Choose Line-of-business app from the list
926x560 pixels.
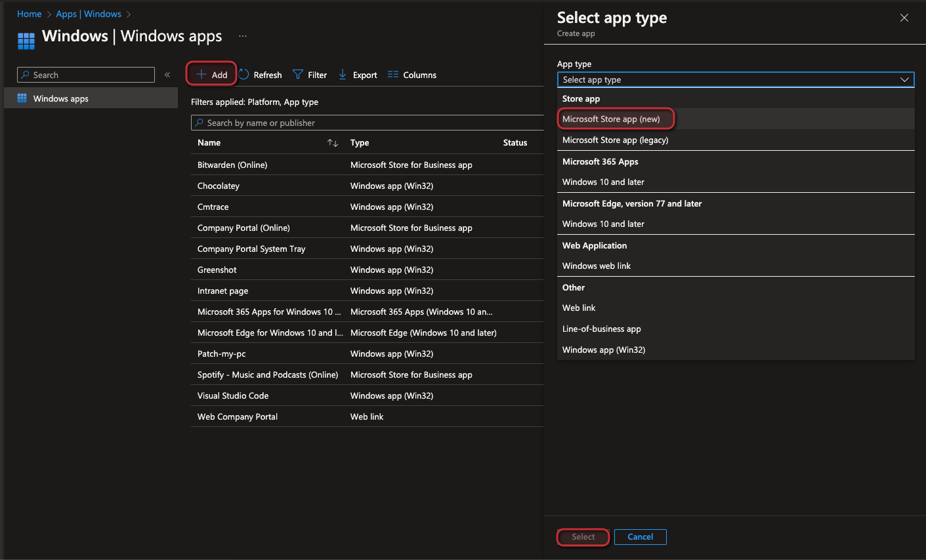click(601, 329)
